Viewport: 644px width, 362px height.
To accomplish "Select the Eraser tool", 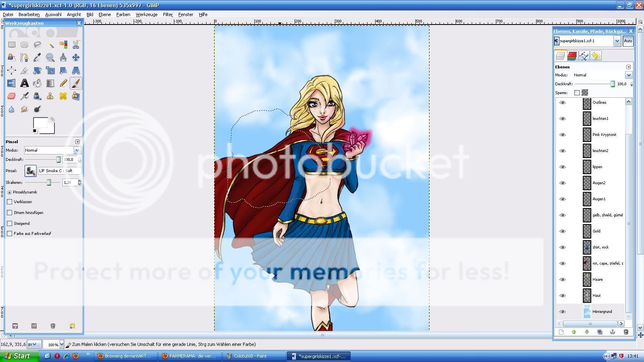I will 12,96.
